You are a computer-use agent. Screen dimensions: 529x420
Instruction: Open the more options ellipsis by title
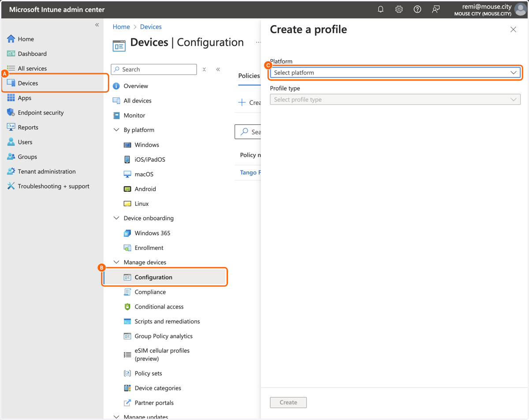(x=258, y=43)
